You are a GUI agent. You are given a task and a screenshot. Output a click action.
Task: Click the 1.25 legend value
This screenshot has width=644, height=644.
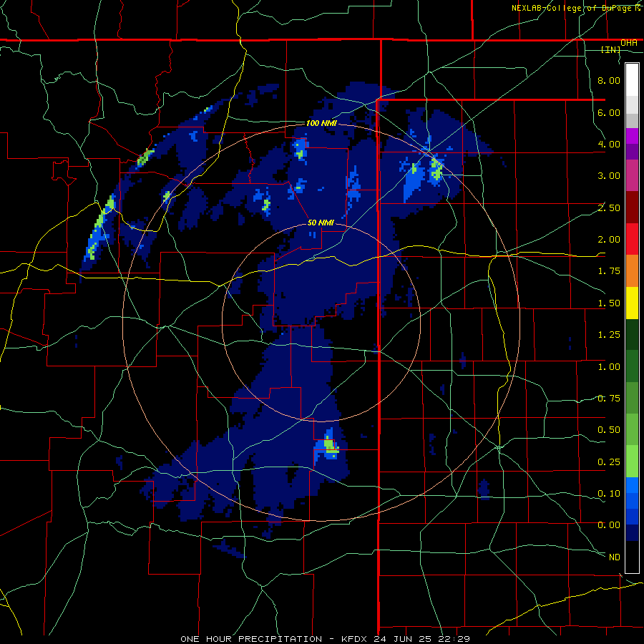[x=609, y=335]
